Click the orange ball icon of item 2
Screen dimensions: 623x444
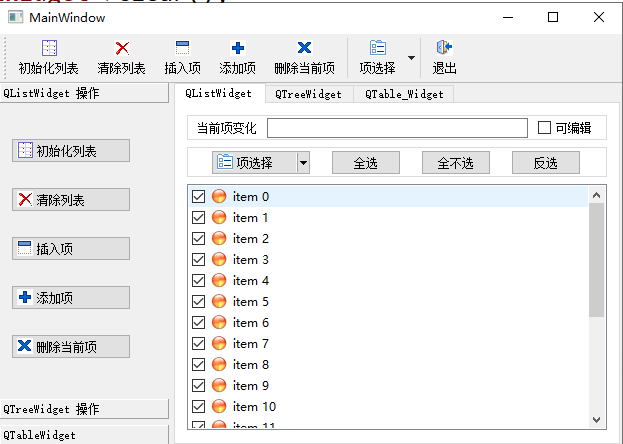click(x=219, y=238)
